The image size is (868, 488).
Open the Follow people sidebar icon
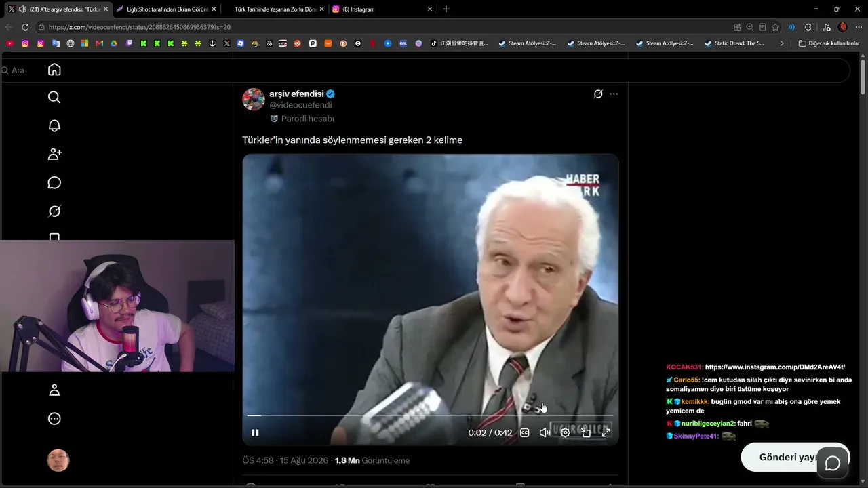point(54,155)
